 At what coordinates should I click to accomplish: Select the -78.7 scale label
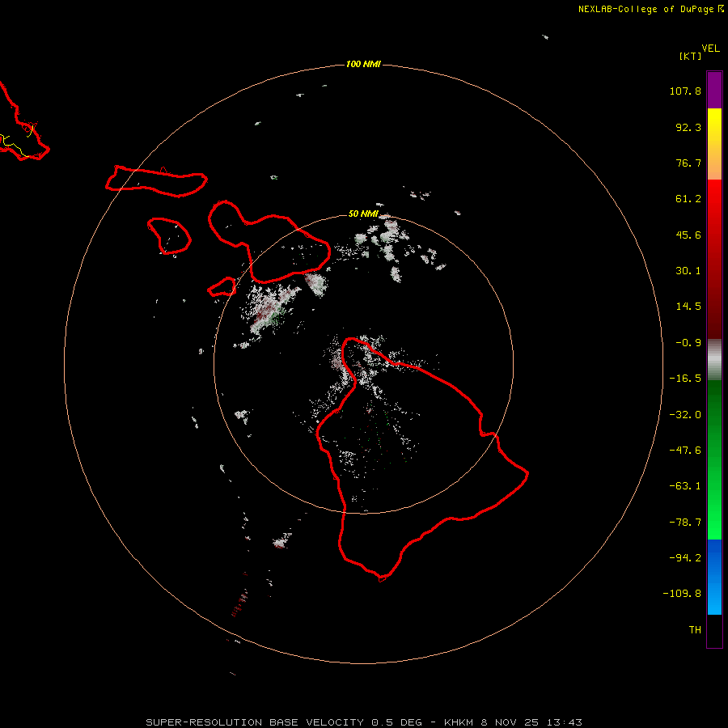click(x=685, y=523)
